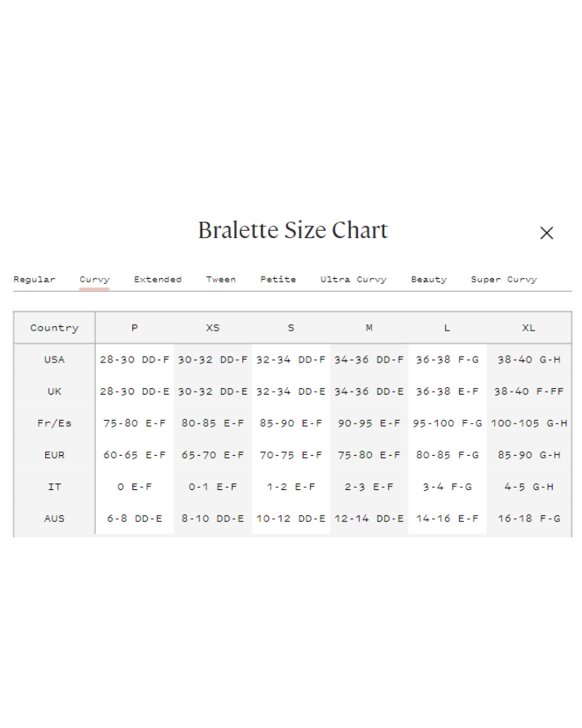Image resolution: width=582 pixels, height=728 pixels.
Task: Click the XS size column header
Action: (212, 328)
